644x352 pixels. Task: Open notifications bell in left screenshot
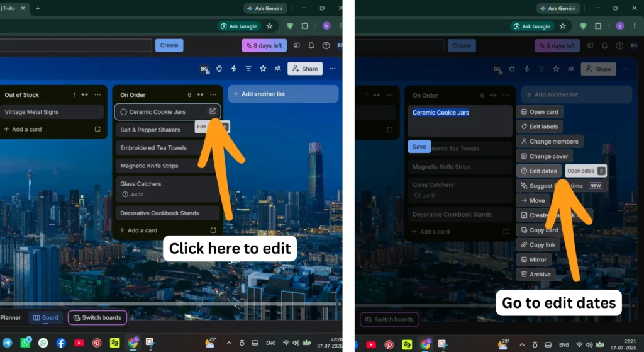[x=311, y=45]
